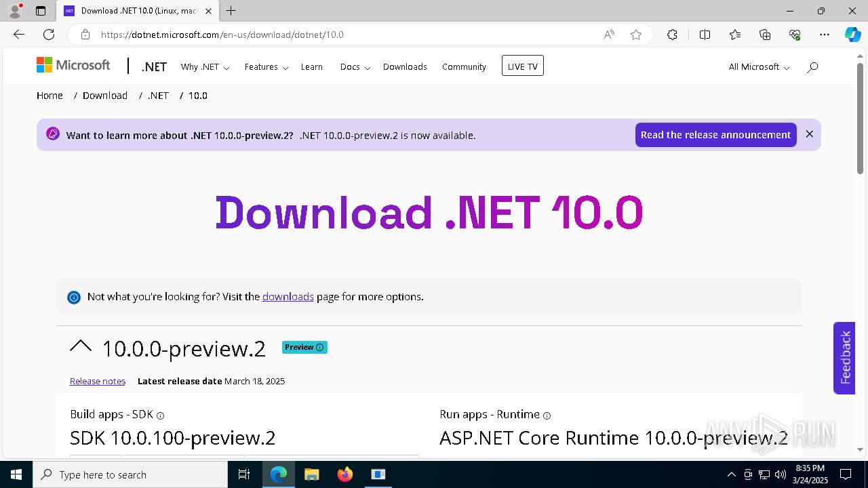Expand the Docs menu
Image resolution: width=868 pixels, height=488 pixels.
click(355, 66)
